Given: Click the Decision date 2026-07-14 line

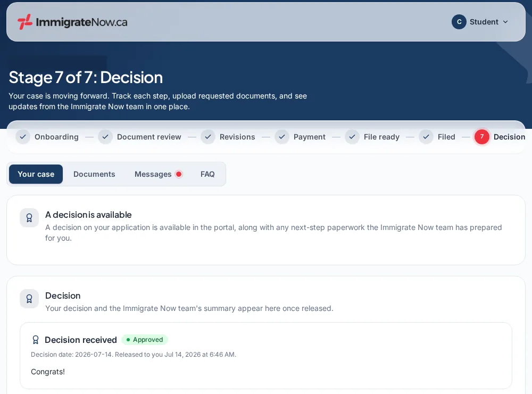Looking at the screenshot, I should pyautogui.click(x=134, y=355).
